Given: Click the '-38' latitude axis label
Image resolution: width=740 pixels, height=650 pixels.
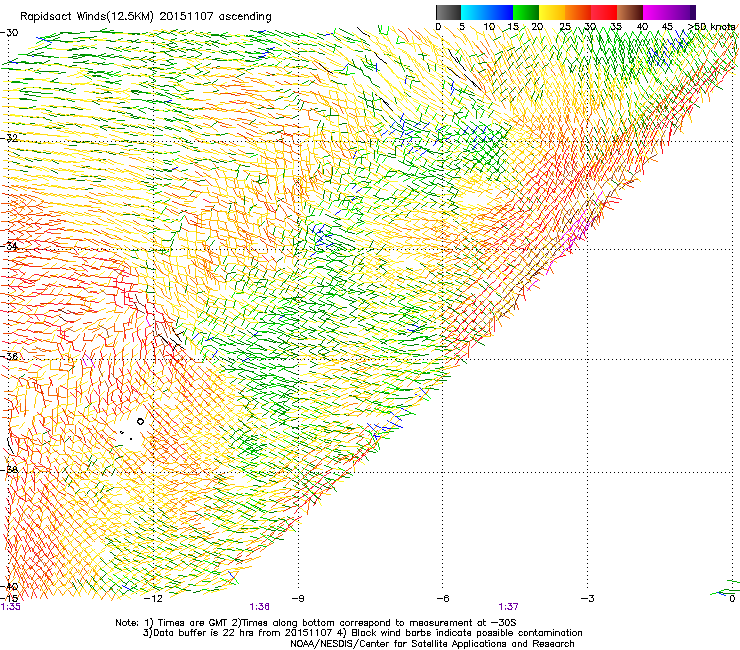Looking at the screenshot, I should click(9, 470).
